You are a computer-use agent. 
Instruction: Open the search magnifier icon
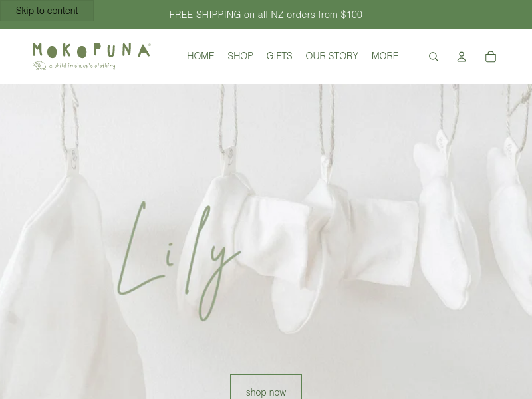point(434,57)
